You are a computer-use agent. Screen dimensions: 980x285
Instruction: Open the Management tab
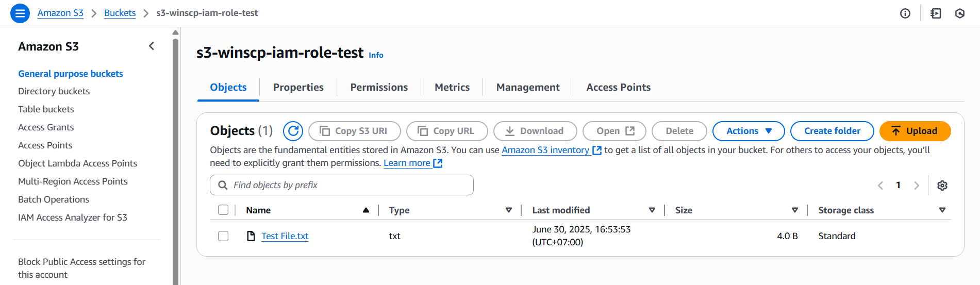tap(528, 87)
